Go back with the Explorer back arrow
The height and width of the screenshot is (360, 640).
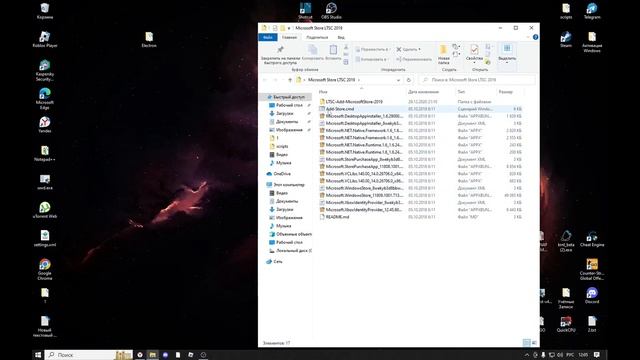265,80
